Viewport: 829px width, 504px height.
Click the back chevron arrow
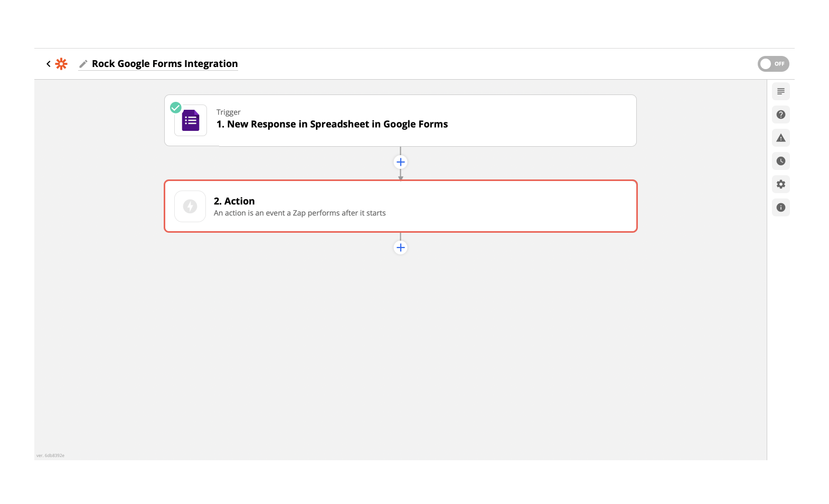pyautogui.click(x=49, y=64)
